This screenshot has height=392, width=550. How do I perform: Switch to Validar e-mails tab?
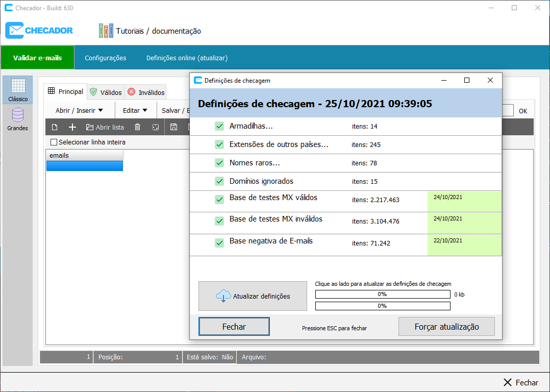click(x=38, y=58)
